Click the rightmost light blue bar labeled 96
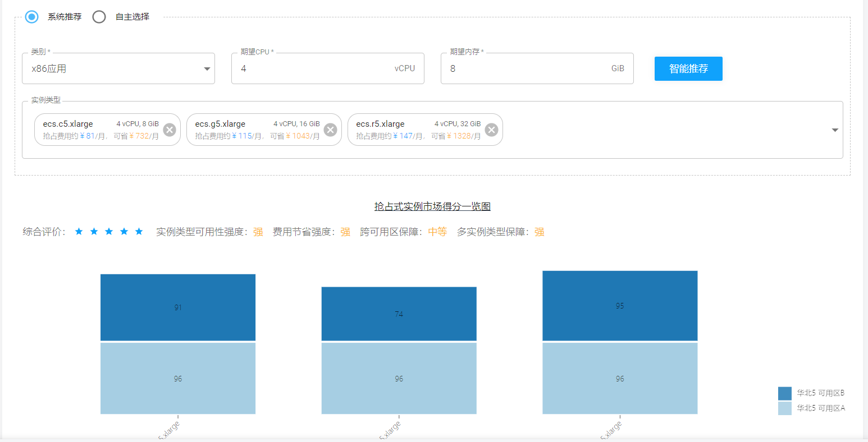This screenshot has width=868, height=442. click(620, 379)
